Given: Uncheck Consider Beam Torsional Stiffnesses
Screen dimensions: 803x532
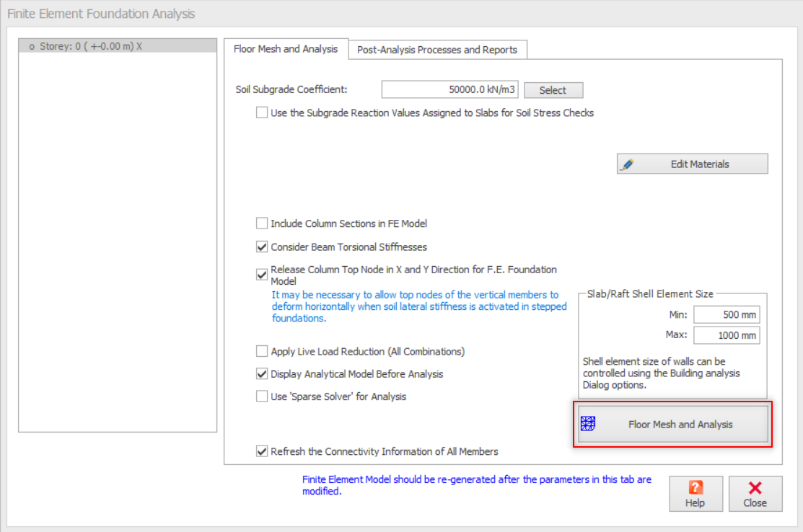Looking at the screenshot, I should [262, 247].
